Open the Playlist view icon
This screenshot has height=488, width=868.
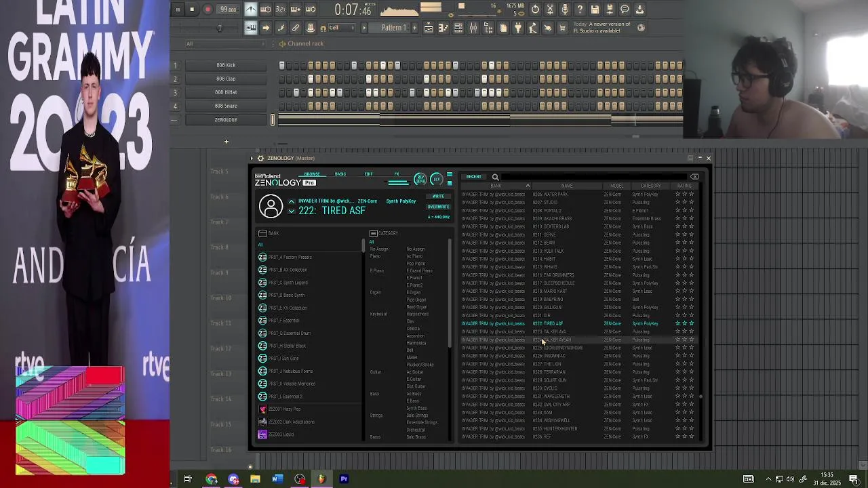click(429, 28)
